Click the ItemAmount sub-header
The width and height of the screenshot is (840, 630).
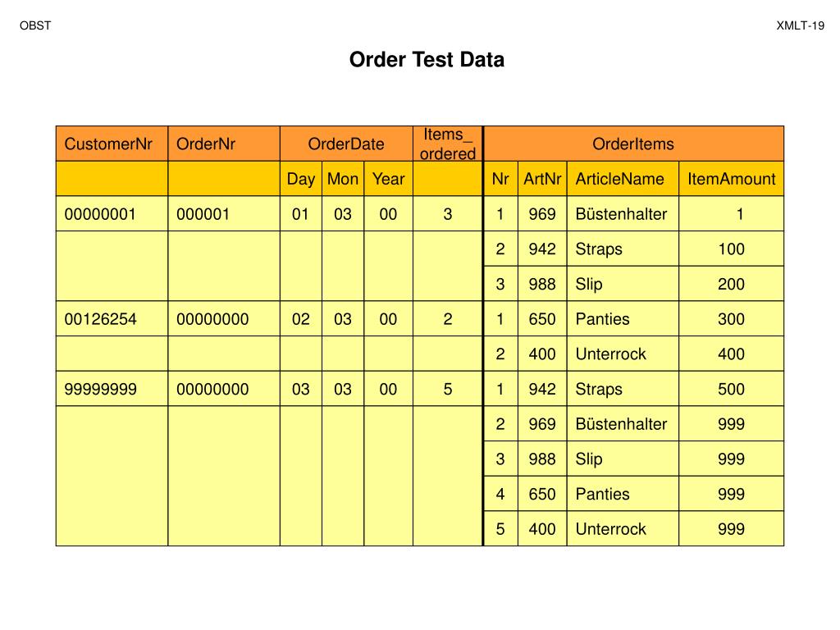pos(731,178)
